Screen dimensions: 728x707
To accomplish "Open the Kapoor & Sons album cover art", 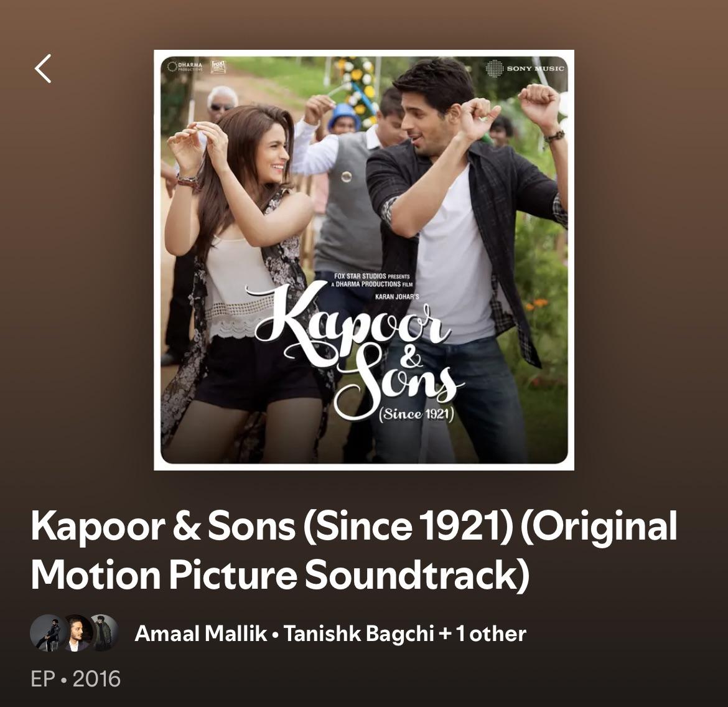I will click(x=364, y=260).
